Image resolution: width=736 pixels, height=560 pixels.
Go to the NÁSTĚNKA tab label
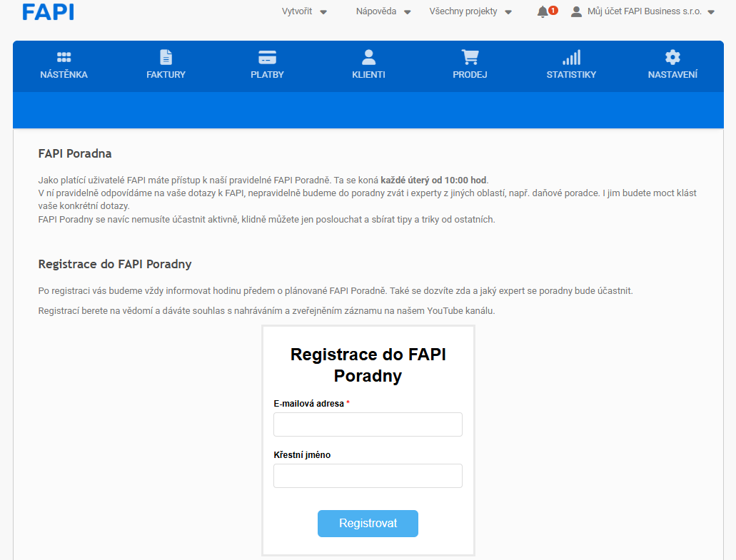(64, 75)
